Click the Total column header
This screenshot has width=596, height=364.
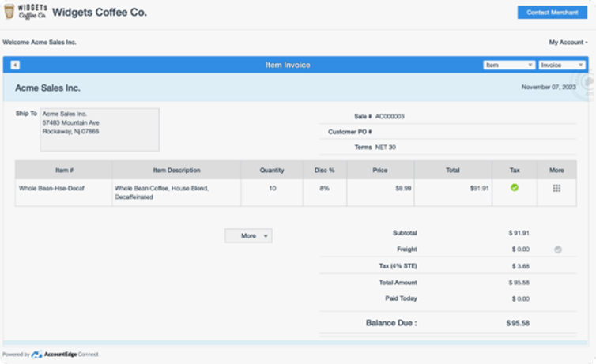[x=452, y=170]
